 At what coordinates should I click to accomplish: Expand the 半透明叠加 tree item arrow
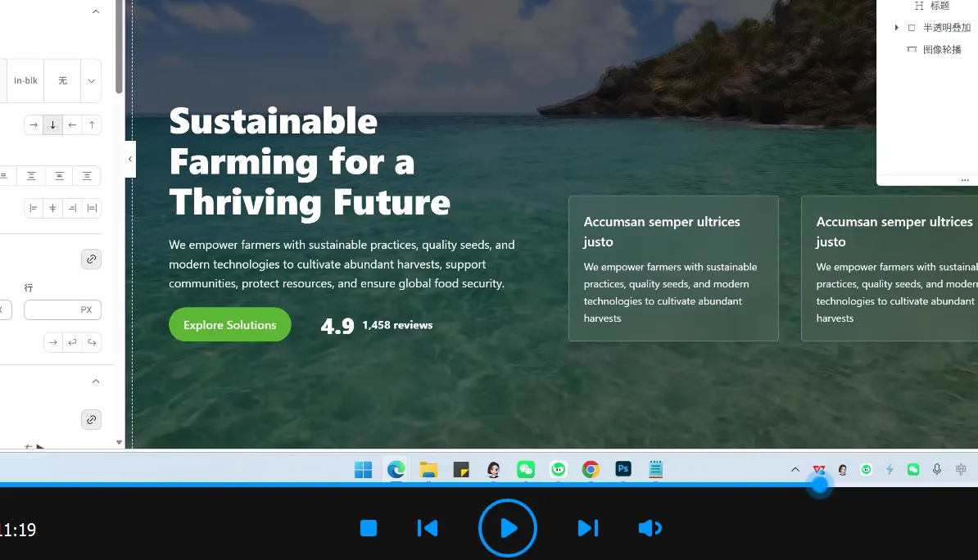(897, 28)
